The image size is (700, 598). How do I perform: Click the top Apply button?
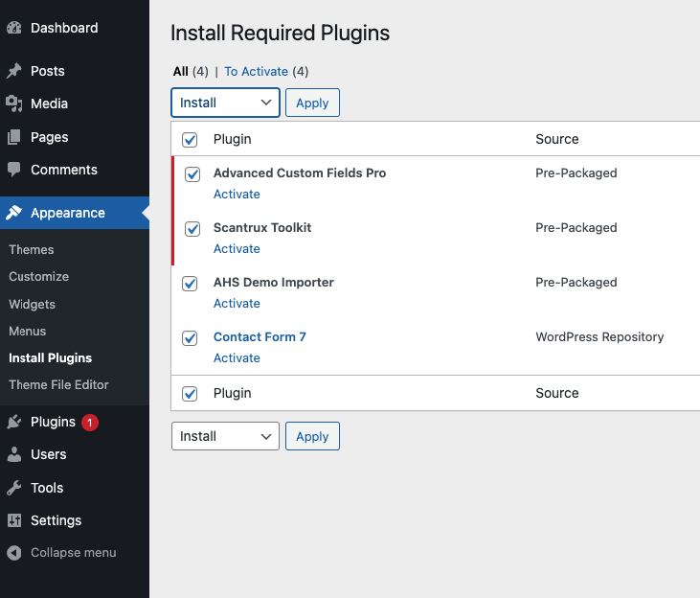[x=312, y=103]
